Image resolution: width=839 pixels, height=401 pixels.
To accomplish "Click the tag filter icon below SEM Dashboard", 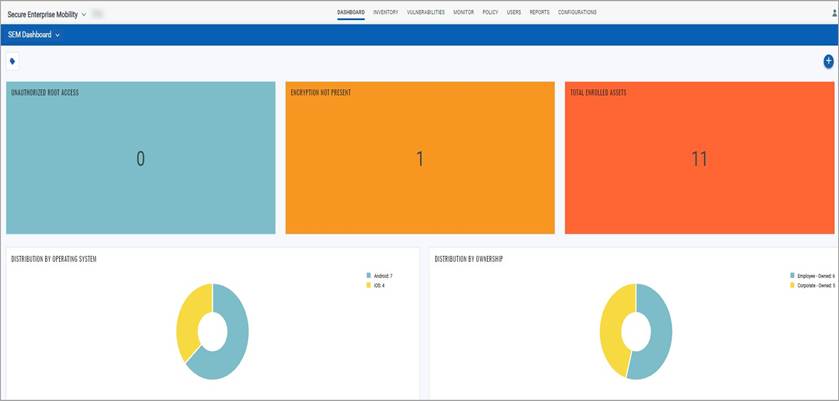I will point(12,62).
